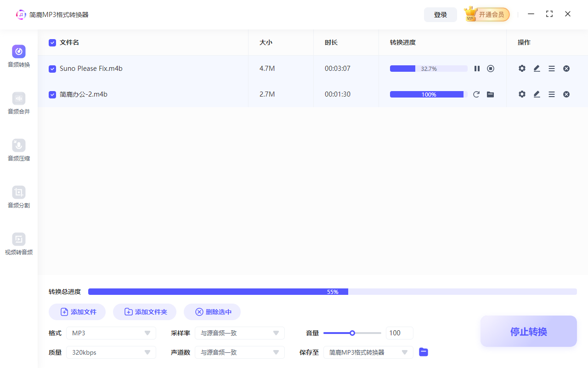
Task: Remove 简鹿办公-2.m4b from the list
Action: point(566,94)
